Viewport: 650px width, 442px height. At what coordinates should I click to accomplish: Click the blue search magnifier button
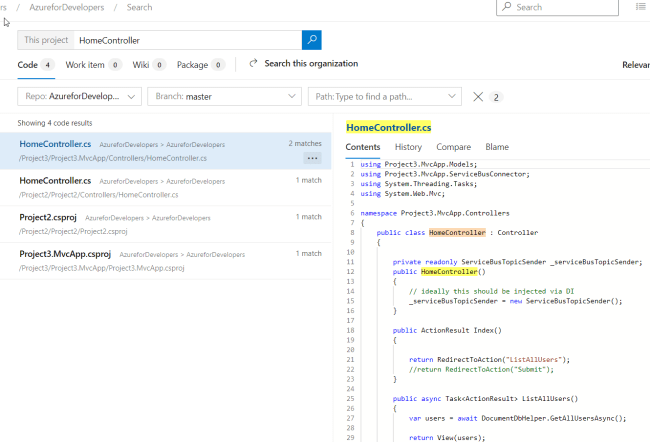(312, 40)
